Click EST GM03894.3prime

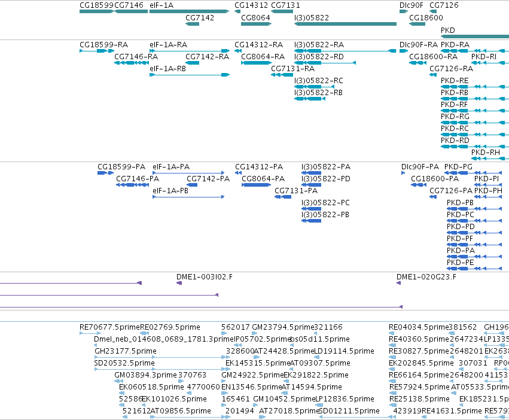[x=145, y=375]
